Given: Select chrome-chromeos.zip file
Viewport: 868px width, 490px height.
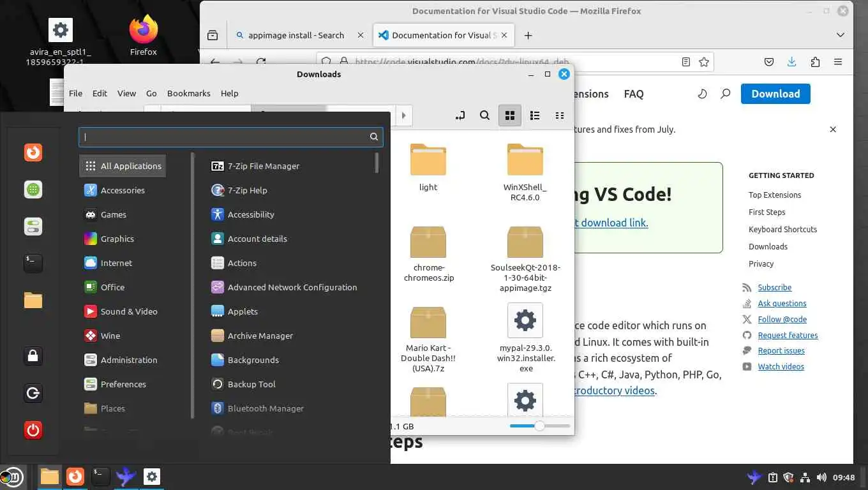Looking at the screenshot, I should click(428, 254).
